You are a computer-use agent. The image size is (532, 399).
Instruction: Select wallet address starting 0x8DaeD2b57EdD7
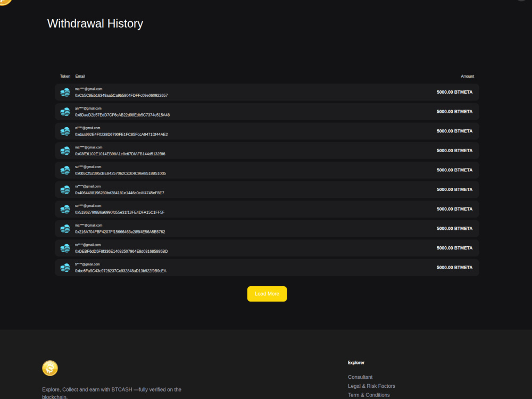click(122, 115)
